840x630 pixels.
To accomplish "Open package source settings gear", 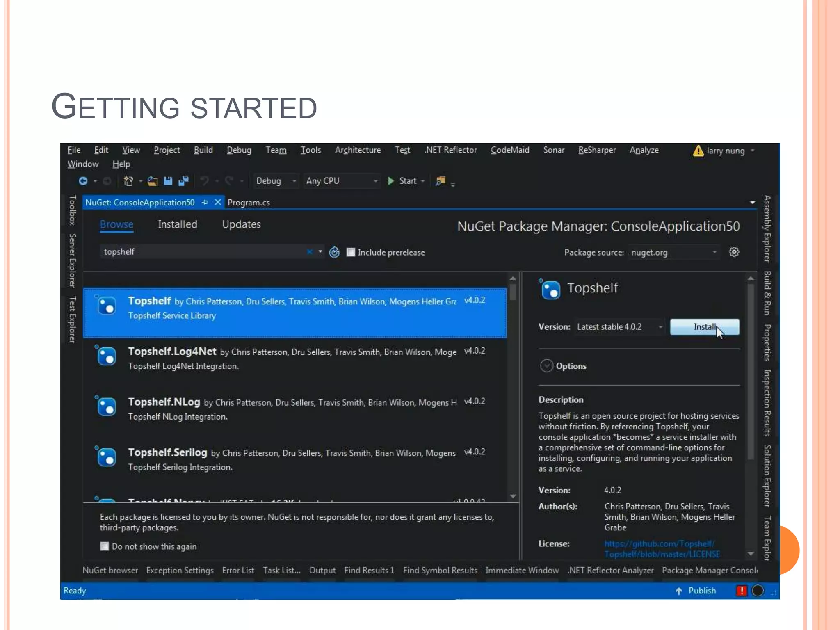I will (734, 252).
